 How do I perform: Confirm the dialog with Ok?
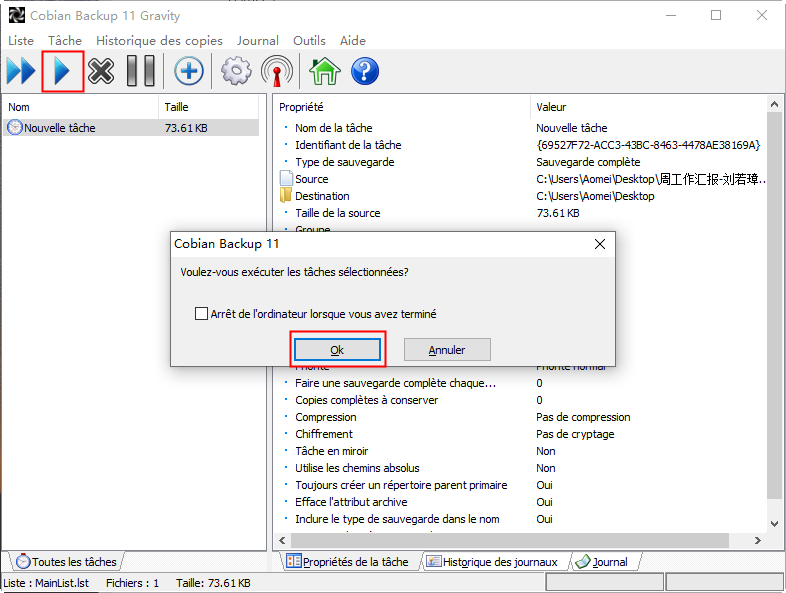[337, 349]
